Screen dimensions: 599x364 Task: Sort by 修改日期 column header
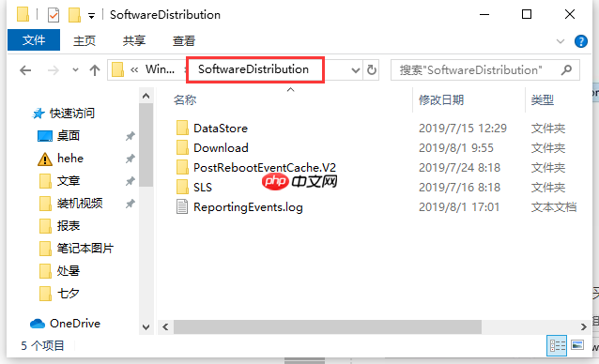pyautogui.click(x=441, y=100)
